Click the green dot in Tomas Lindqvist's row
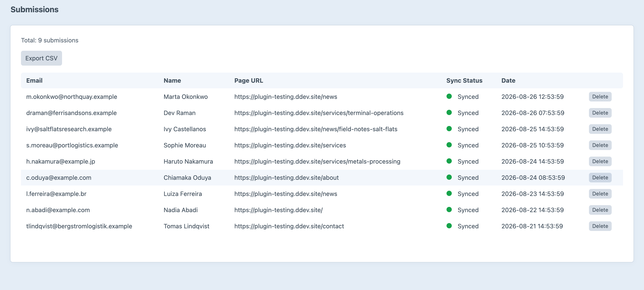 click(x=449, y=226)
